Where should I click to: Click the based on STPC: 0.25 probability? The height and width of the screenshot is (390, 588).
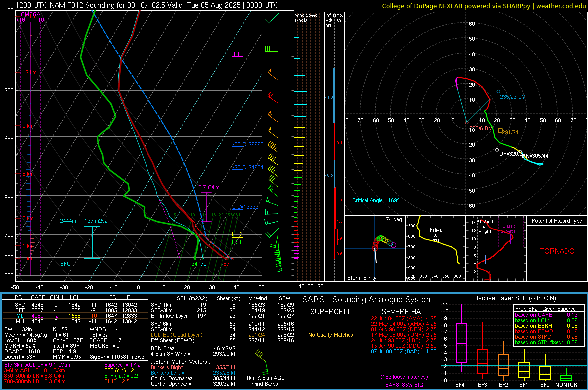[x=546, y=337]
